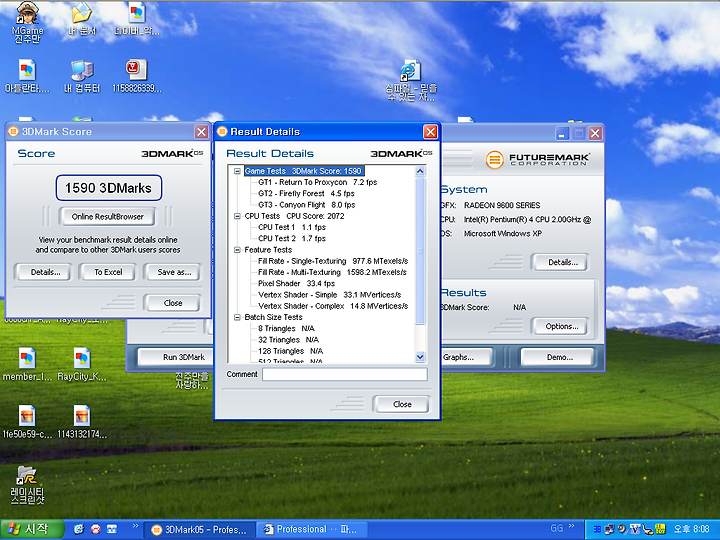The height and width of the screenshot is (540, 720).
Task: Click the show desktop quick launch icon
Action: [x=112, y=529]
